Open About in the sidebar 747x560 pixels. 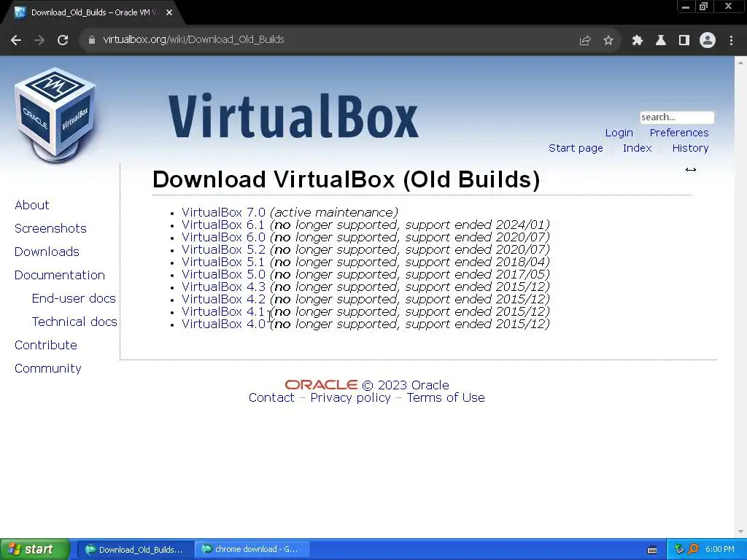[32, 205]
